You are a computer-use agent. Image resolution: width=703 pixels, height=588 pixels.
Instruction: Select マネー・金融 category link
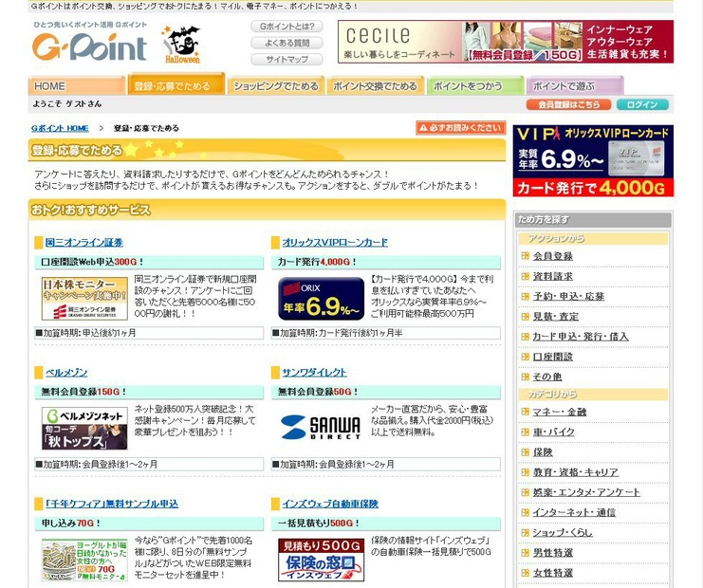pyautogui.click(x=559, y=412)
